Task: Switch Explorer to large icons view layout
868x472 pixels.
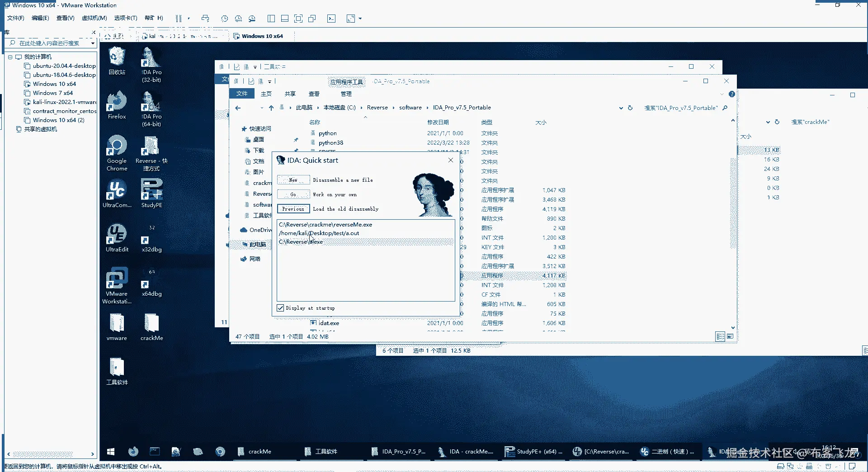Action: pyautogui.click(x=730, y=336)
